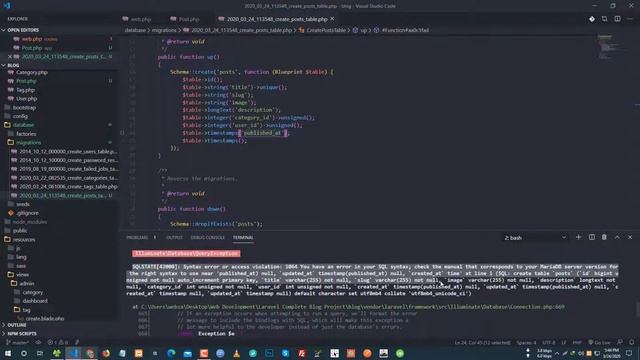Maximize the terminal panel with chevron
The height and width of the screenshot is (360, 640).
[x=617, y=237]
